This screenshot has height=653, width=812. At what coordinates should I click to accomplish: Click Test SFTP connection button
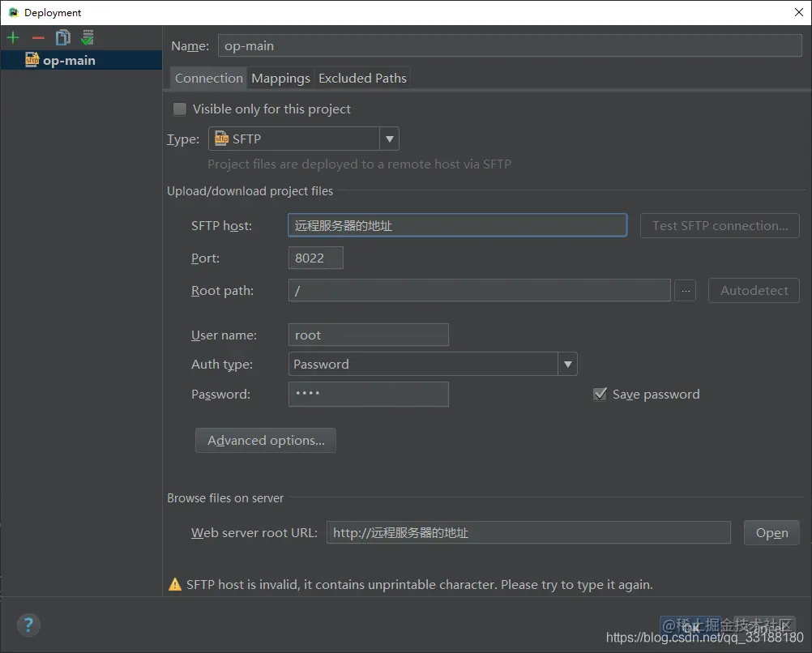720,226
